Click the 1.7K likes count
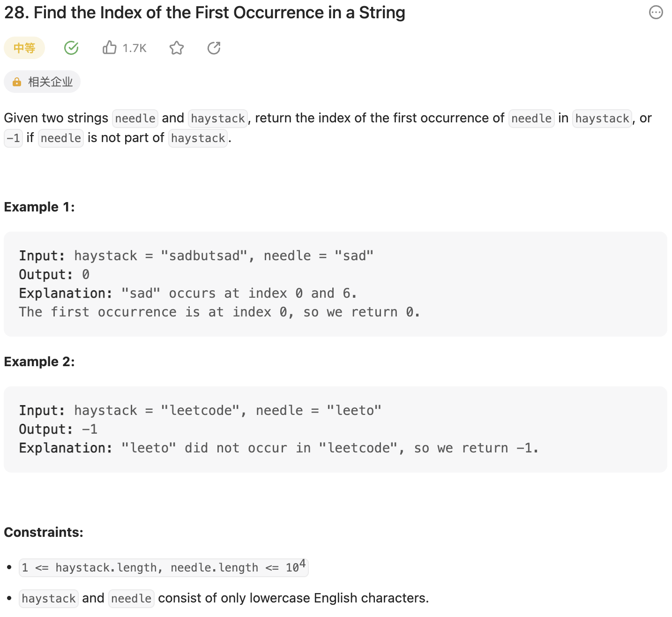Image resolution: width=672 pixels, height=617 pixels. [x=134, y=48]
